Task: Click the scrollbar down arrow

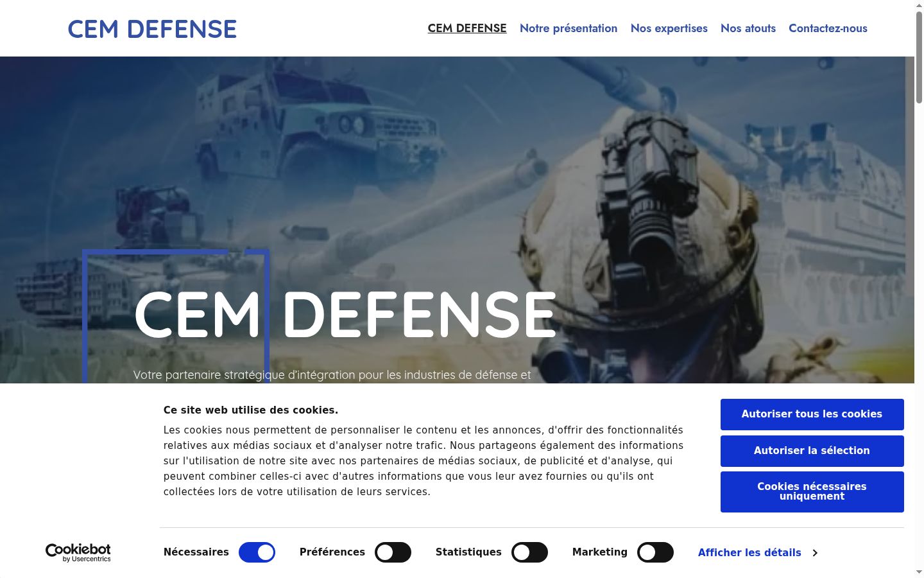Action: click(x=919, y=572)
